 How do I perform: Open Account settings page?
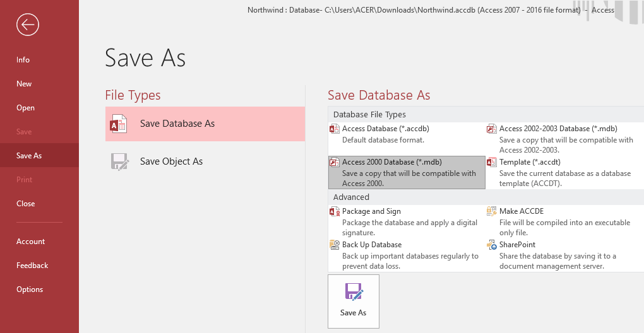coord(30,242)
